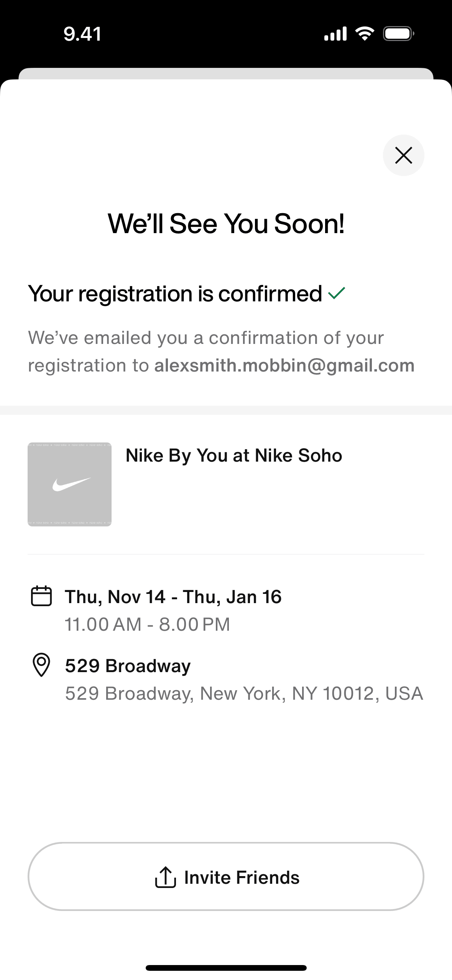452x980 pixels.
Task: Tap the cellular signal bars icon
Action: tap(335, 34)
